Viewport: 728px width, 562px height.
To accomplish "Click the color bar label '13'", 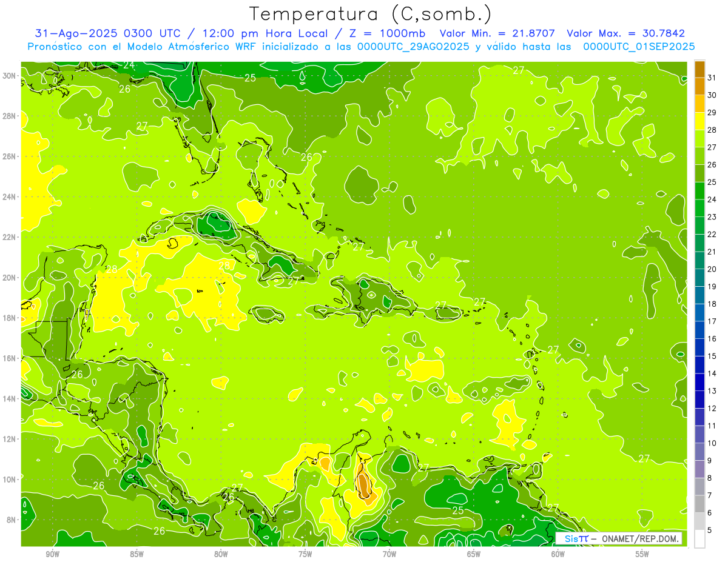I will 712,391.
